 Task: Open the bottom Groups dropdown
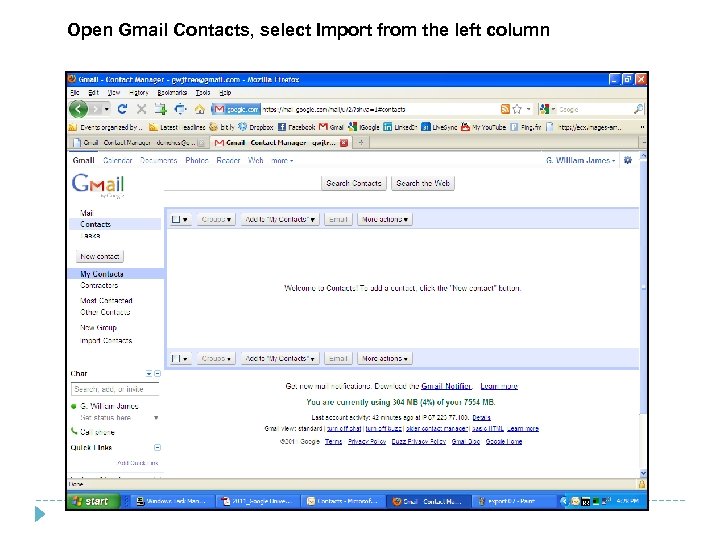tap(216, 358)
